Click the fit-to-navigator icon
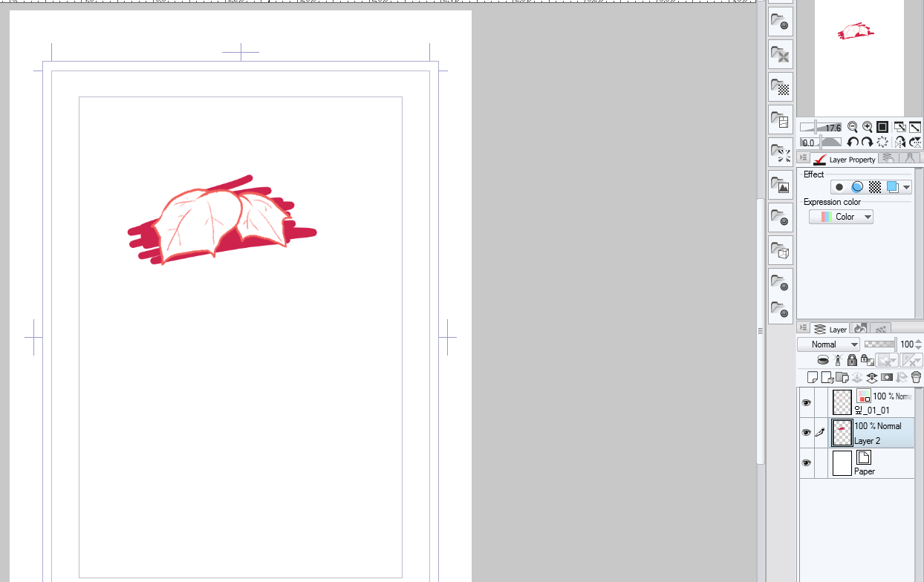This screenshot has height=582, width=924. pyautogui.click(x=900, y=127)
